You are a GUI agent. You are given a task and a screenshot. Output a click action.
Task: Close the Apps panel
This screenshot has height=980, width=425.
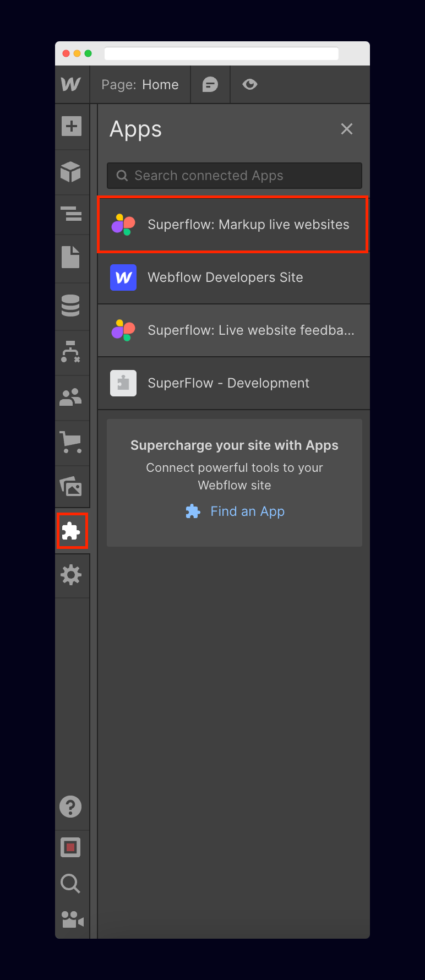[347, 129]
